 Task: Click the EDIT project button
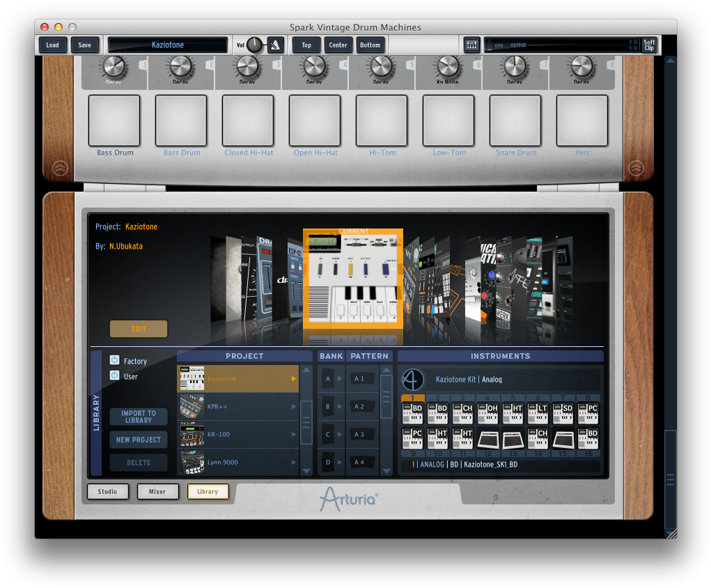[139, 329]
